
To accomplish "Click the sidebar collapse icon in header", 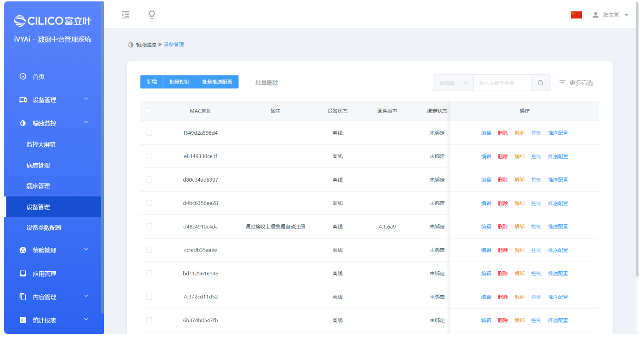I will point(125,15).
